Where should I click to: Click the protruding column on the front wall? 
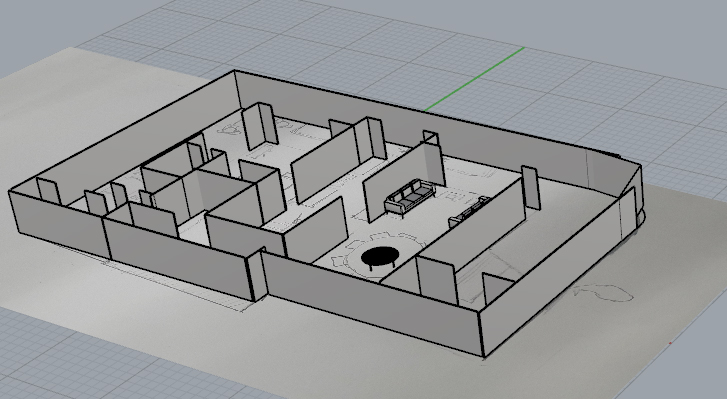click(257, 276)
